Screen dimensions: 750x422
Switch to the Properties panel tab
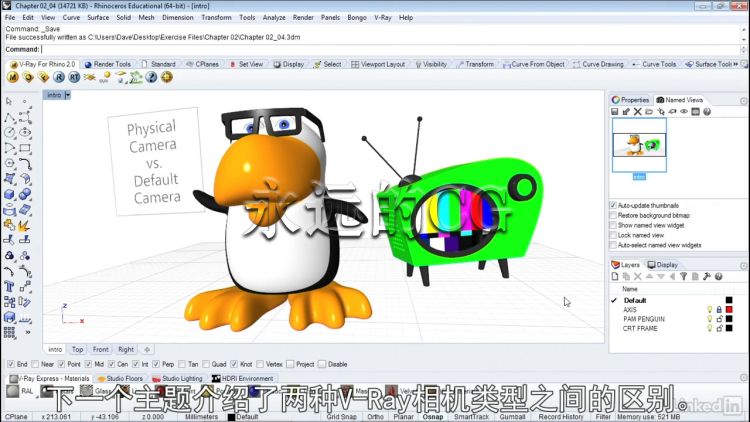(x=630, y=100)
